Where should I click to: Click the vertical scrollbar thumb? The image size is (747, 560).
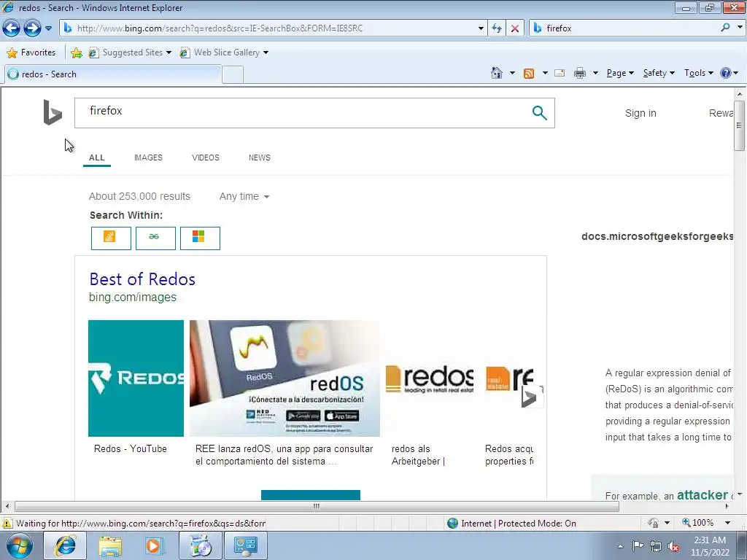click(740, 125)
